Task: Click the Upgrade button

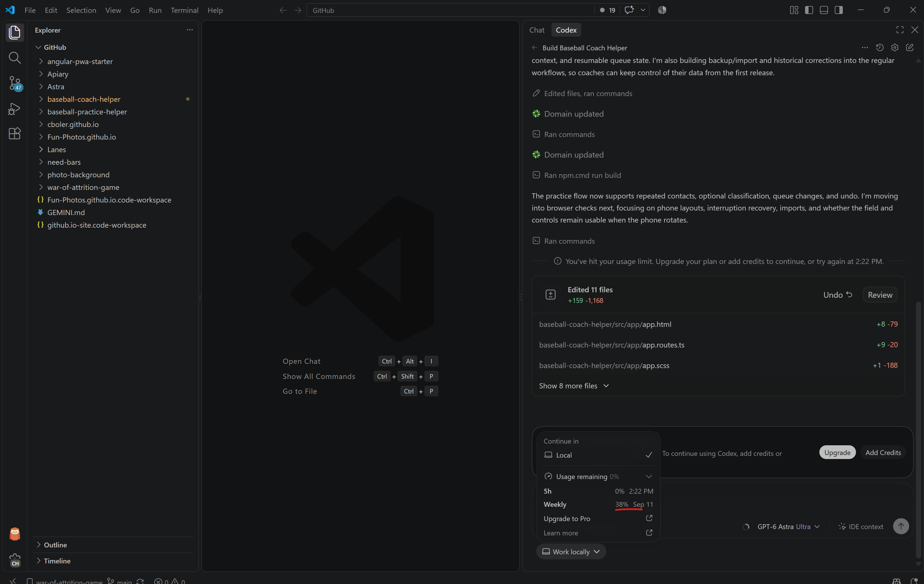Action: (837, 452)
